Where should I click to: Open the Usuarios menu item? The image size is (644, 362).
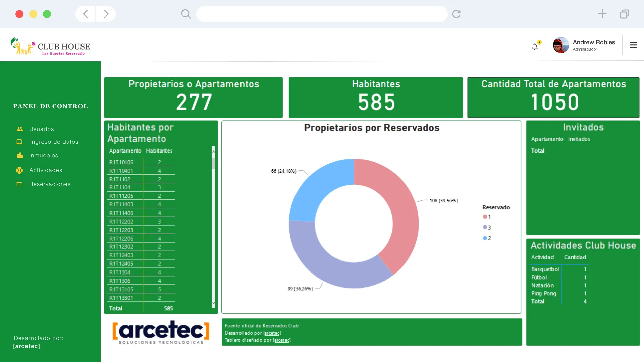[x=41, y=129]
